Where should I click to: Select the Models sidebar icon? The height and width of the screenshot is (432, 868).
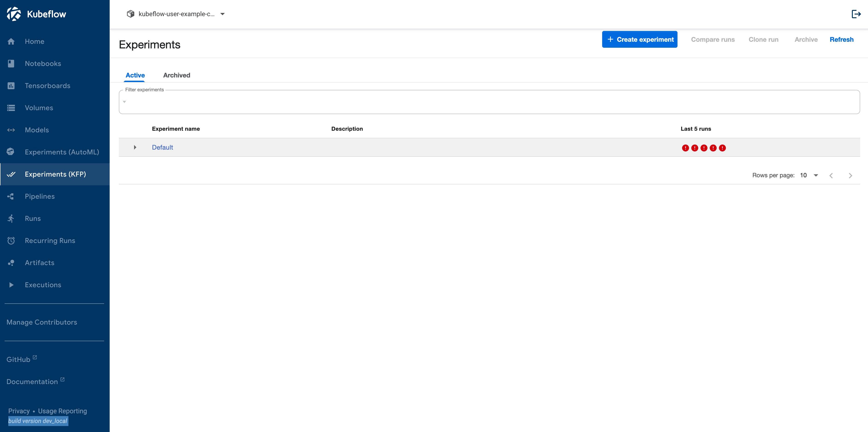coord(11,130)
